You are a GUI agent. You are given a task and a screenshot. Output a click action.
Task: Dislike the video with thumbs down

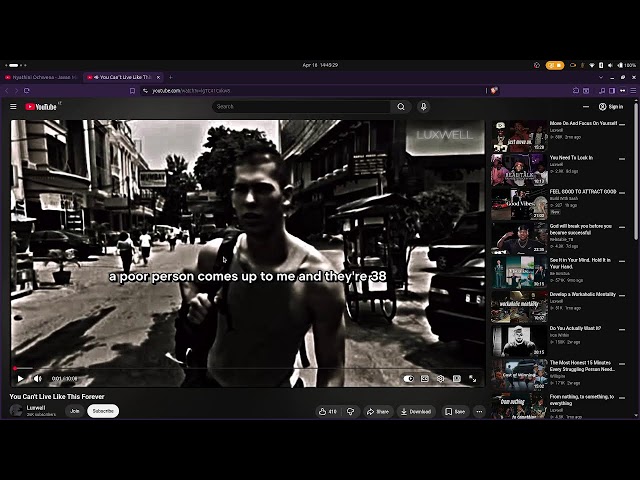point(350,411)
